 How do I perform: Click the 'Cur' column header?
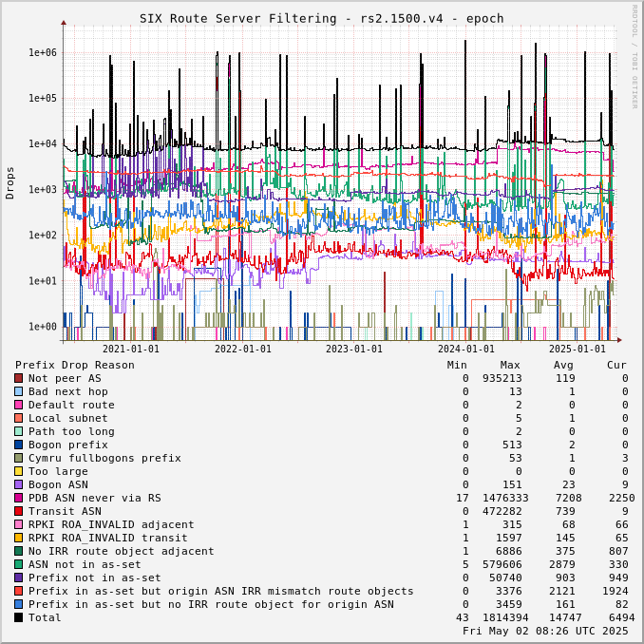click(616, 365)
